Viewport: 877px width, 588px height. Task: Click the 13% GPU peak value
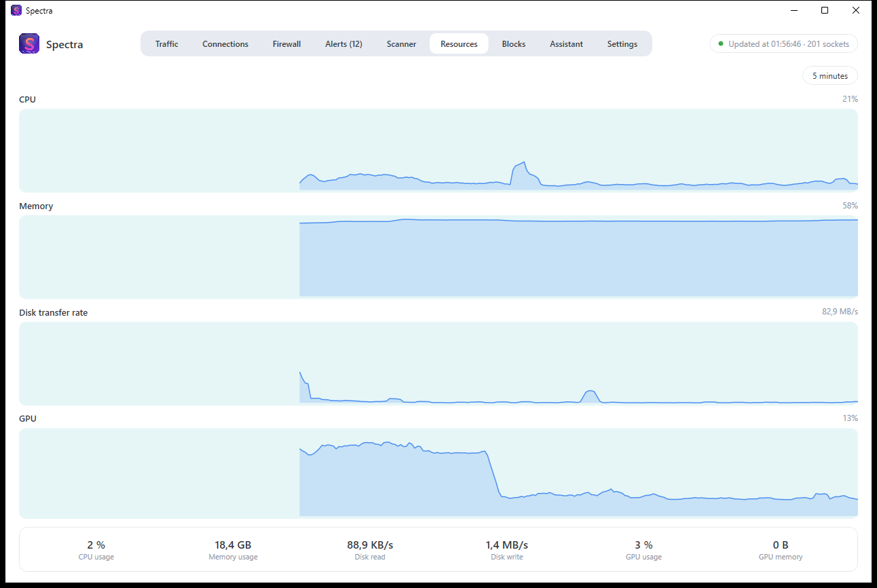point(850,418)
